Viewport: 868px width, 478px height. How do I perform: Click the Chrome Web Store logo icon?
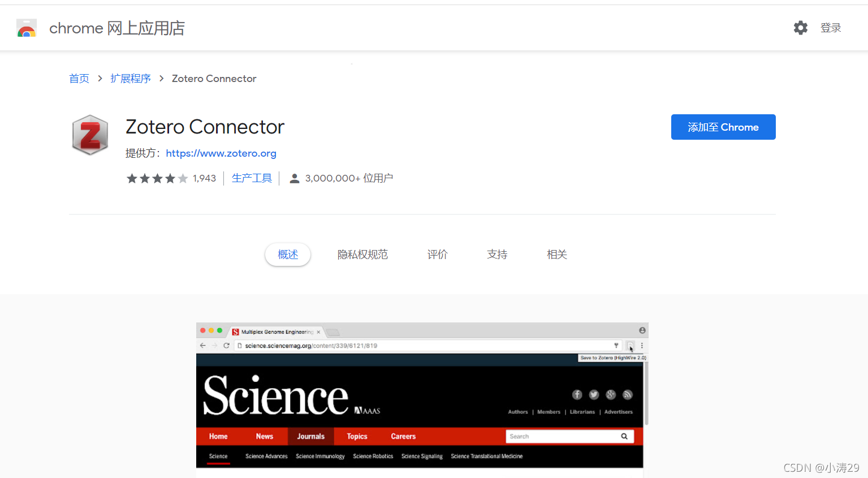click(x=26, y=27)
